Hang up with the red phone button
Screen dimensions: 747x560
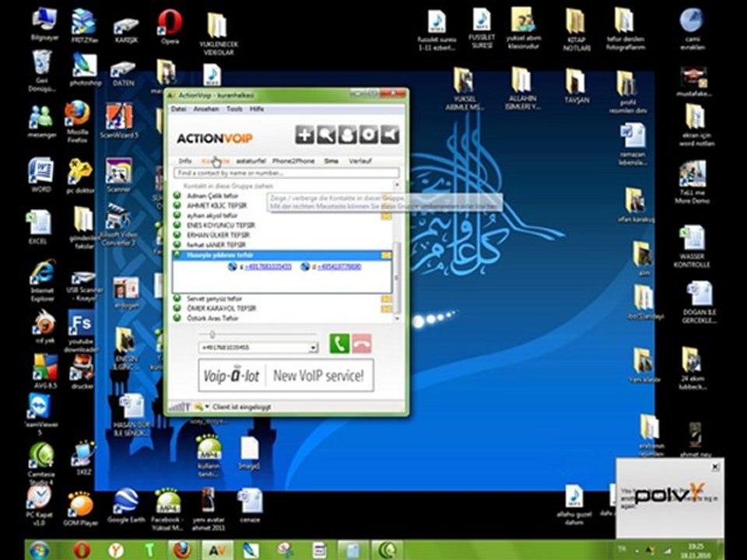[x=362, y=343]
